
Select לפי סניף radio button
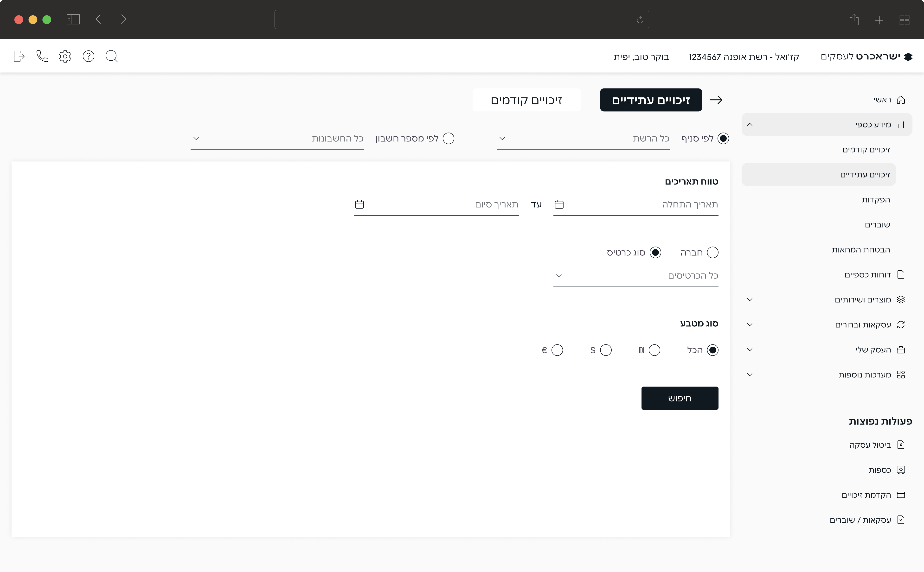tap(723, 139)
